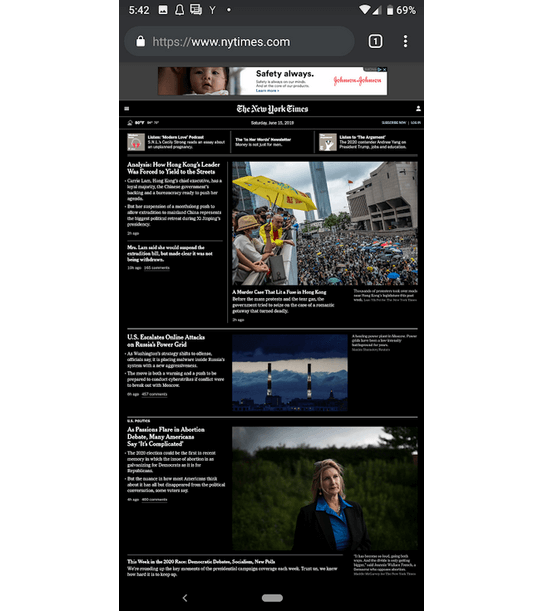Open Listen: 'Modern Love' Podcast headline
This screenshot has height=611, width=539.
coord(176,137)
